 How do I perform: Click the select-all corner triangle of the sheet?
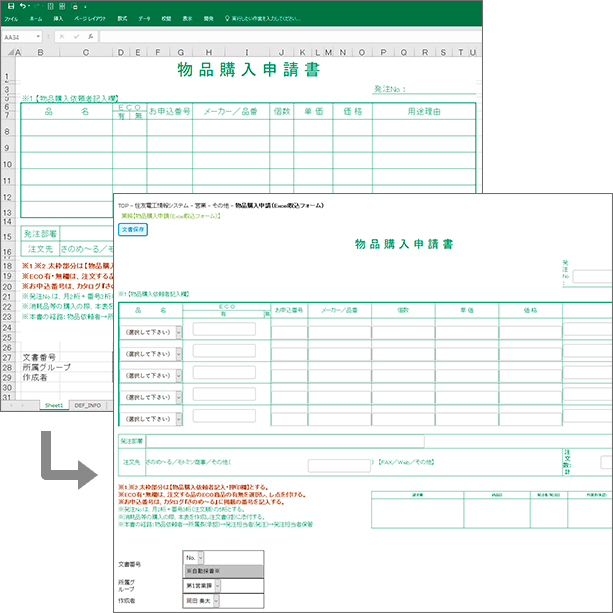coord(11,52)
